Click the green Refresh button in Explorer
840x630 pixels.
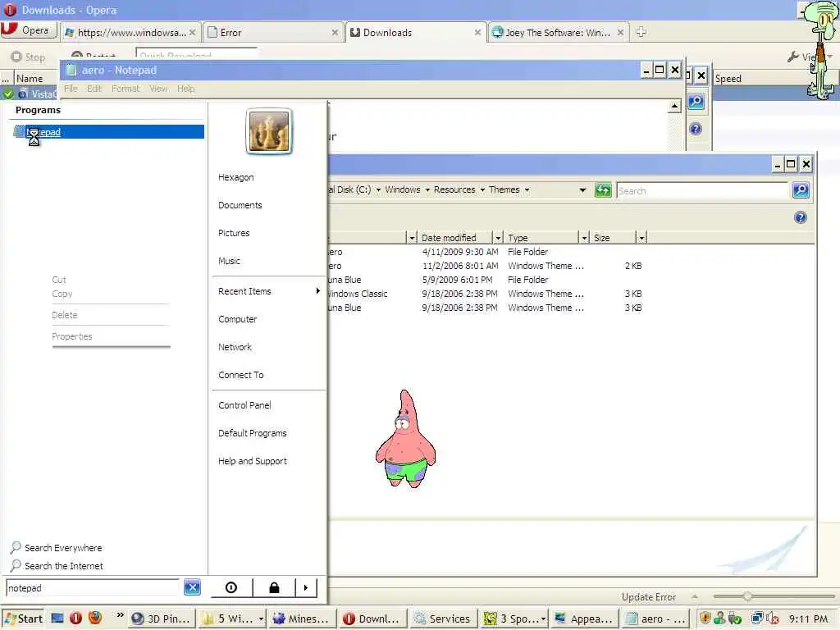coord(603,190)
